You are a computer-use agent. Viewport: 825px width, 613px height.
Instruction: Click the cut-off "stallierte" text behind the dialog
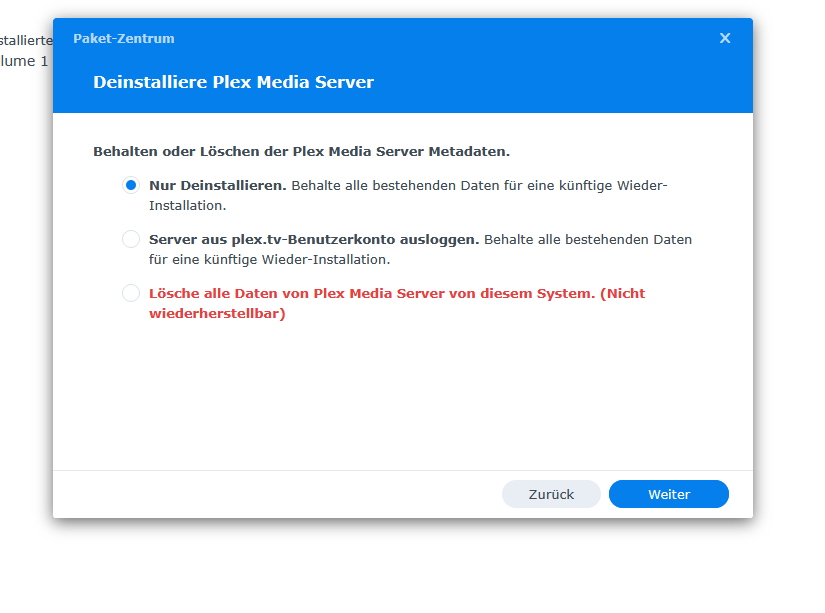pyautogui.click(x=26, y=41)
